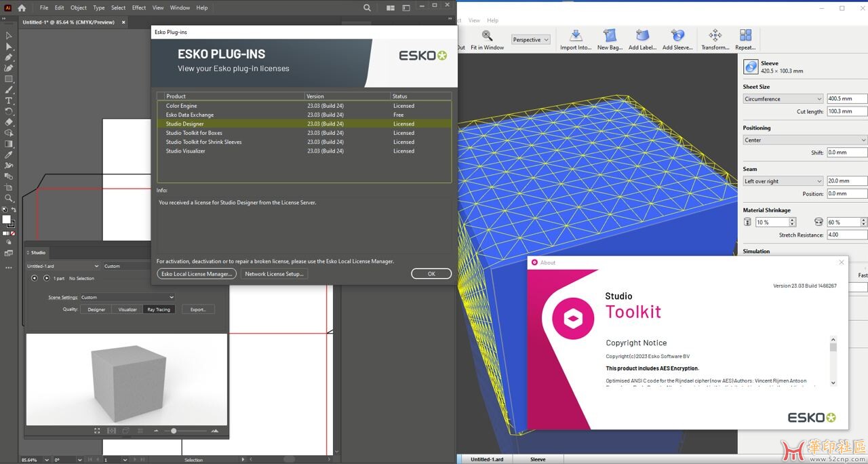Adjust the Studio preview zoom slider

tap(174, 431)
